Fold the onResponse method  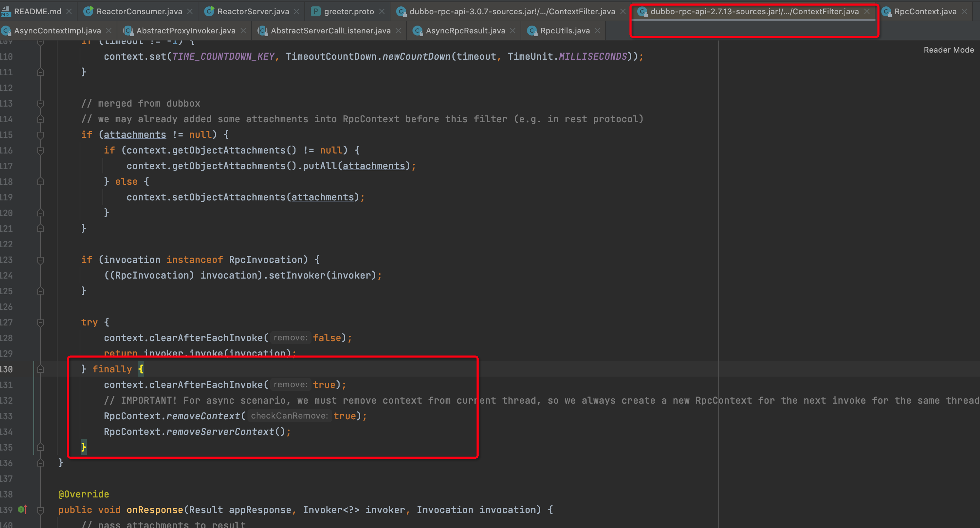(41, 510)
